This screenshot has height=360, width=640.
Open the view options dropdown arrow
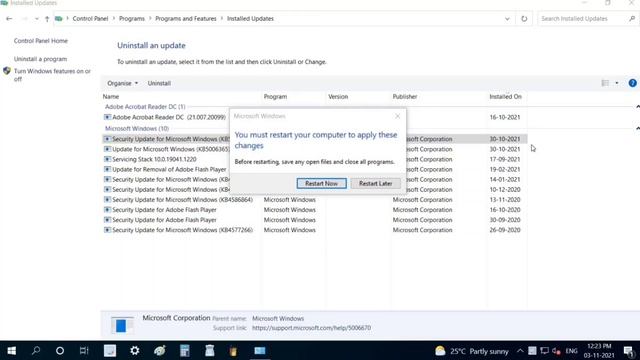617,83
